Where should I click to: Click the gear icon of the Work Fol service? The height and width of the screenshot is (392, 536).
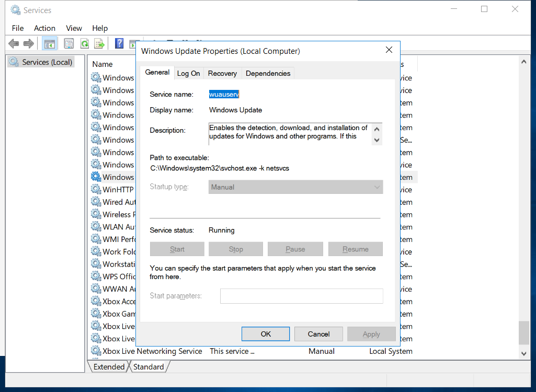click(x=96, y=251)
